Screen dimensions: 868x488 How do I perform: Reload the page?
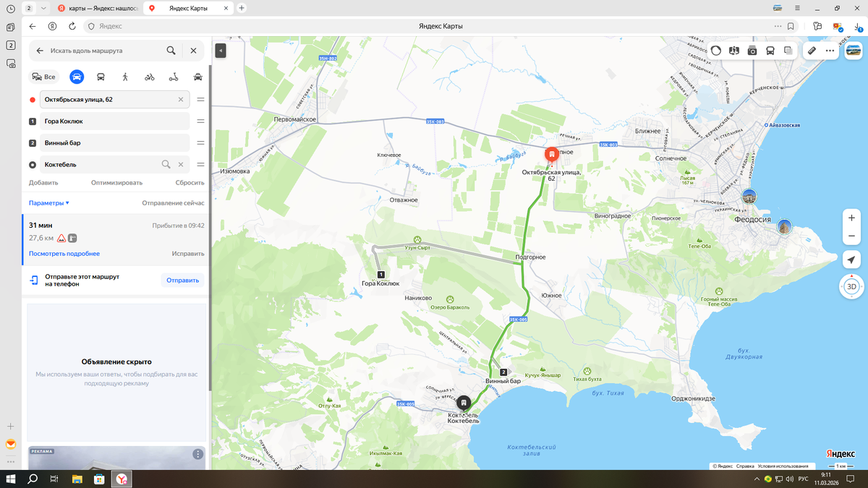[72, 26]
